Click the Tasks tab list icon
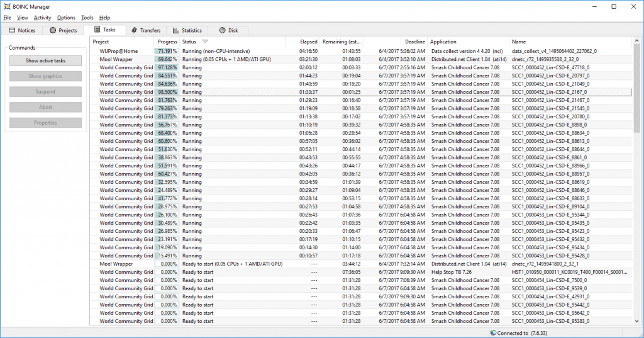Viewport: 644px width, 338px height. (x=97, y=30)
